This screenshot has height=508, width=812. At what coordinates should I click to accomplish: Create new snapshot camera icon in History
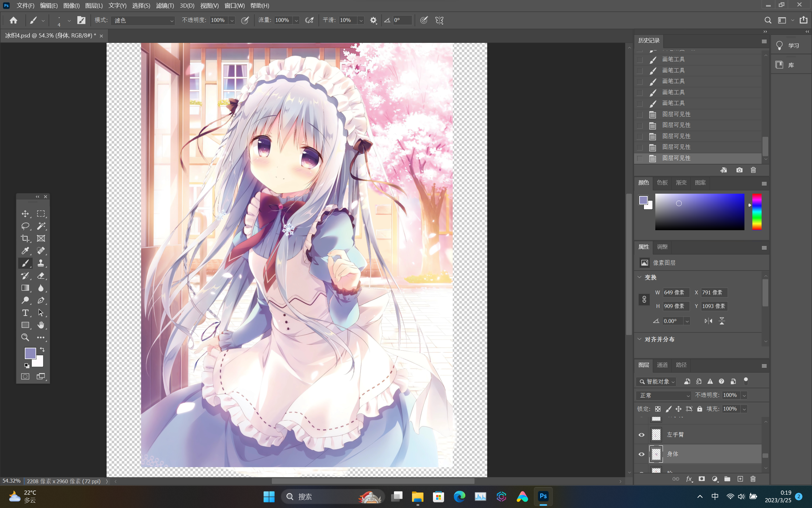pos(739,170)
